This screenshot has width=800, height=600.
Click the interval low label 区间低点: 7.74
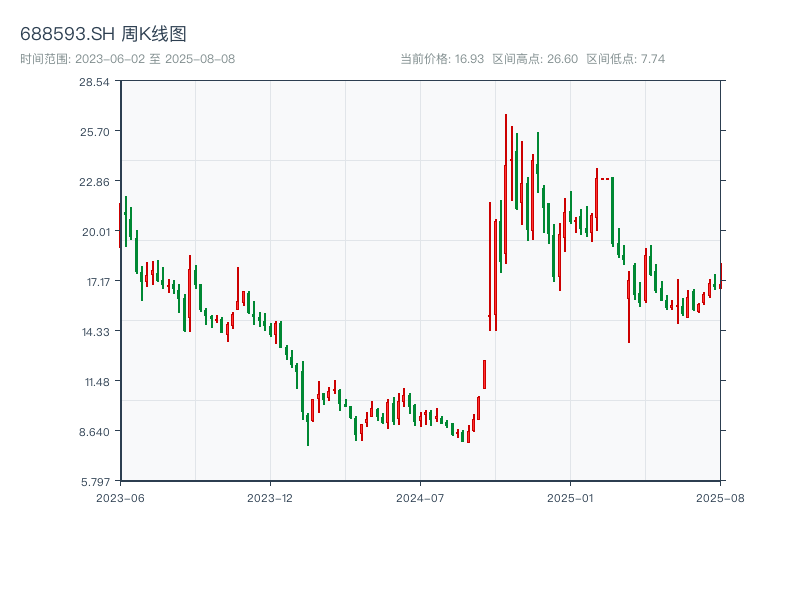click(x=626, y=59)
